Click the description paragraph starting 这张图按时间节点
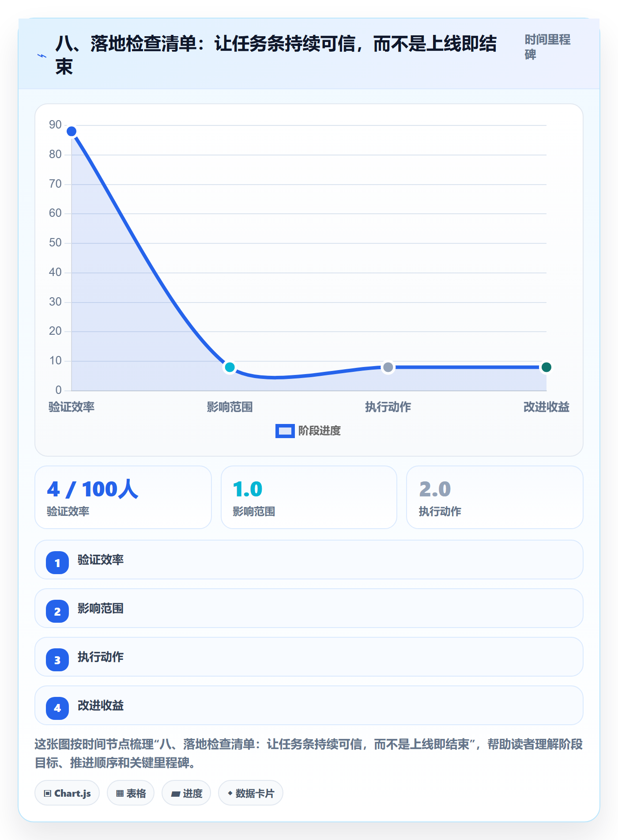This screenshot has height=840, width=618. tap(309, 753)
